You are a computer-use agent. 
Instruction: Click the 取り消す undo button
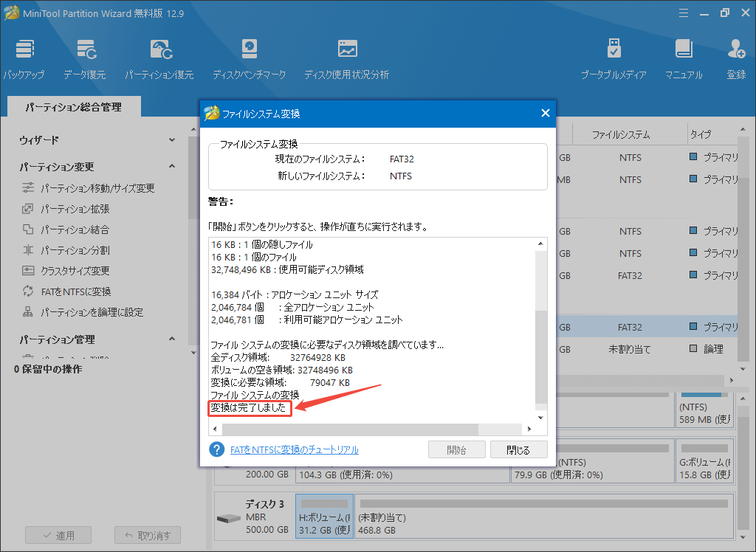click(x=148, y=535)
